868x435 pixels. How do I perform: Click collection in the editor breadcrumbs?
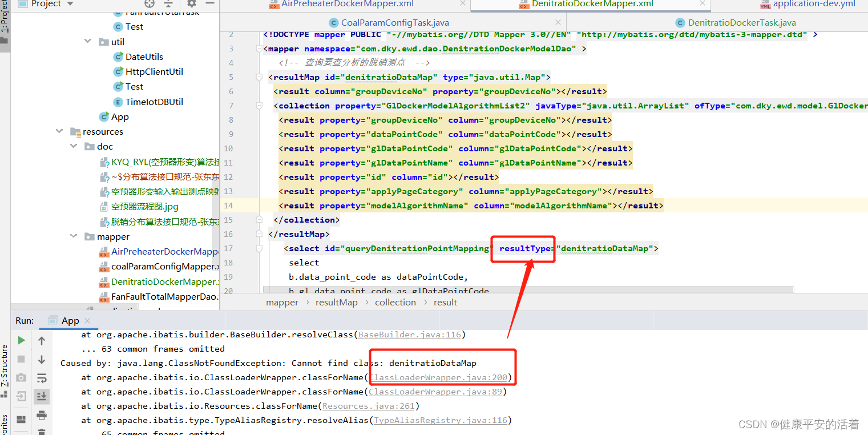click(395, 302)
